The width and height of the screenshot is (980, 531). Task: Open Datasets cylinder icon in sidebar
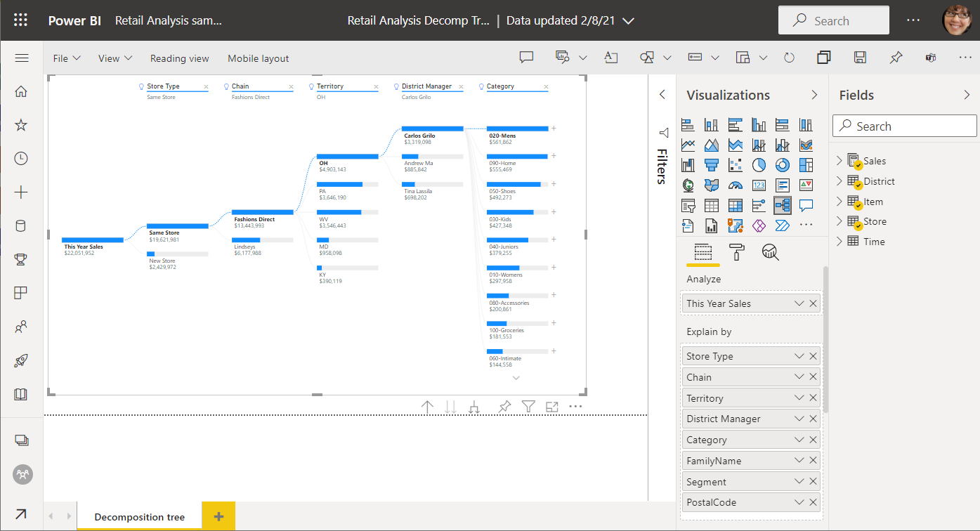pos(21,226)
